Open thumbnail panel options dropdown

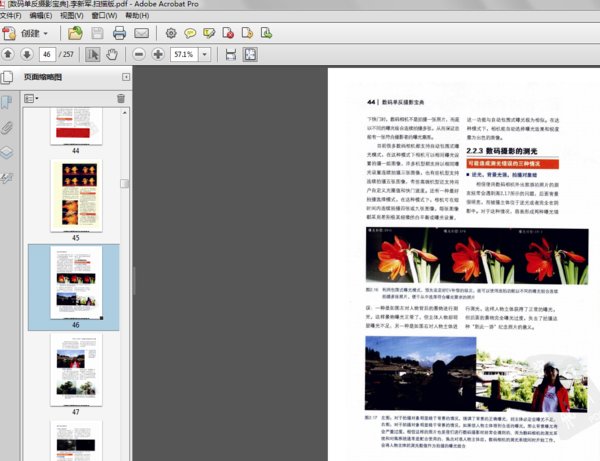pyautogui.click(x=30, y=98)
